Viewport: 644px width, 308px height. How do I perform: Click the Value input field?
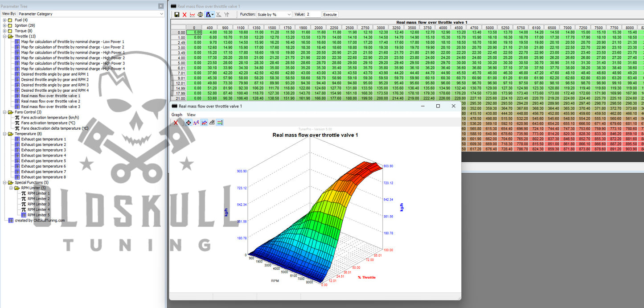click(313, 15)
